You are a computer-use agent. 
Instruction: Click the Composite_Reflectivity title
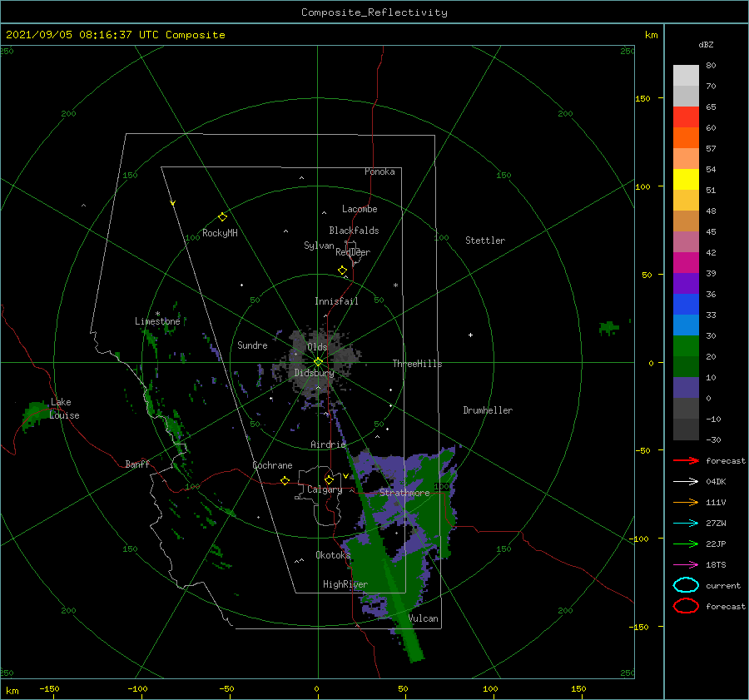pyautogui.click(x=374, y=12)
